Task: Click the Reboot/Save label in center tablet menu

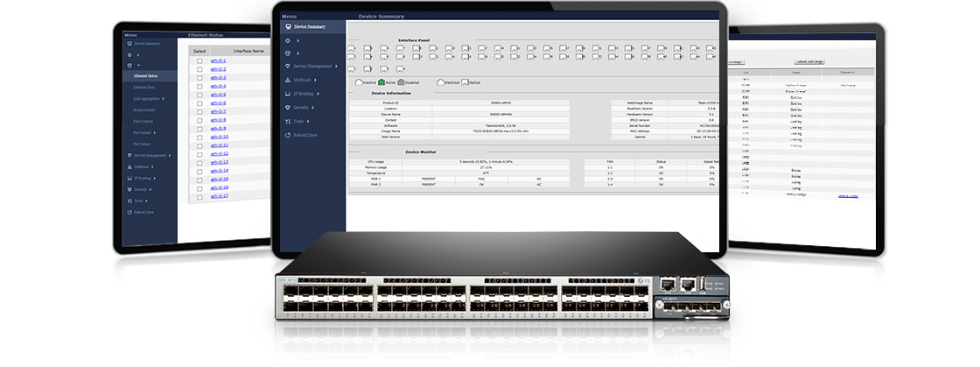Action: coord(305,135)
